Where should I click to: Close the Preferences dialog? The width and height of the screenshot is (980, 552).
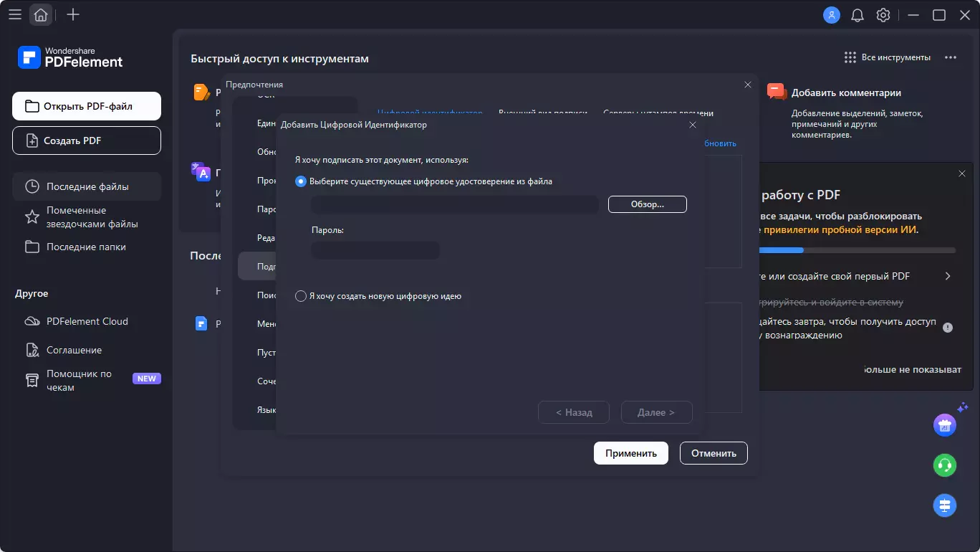(748, 85)
